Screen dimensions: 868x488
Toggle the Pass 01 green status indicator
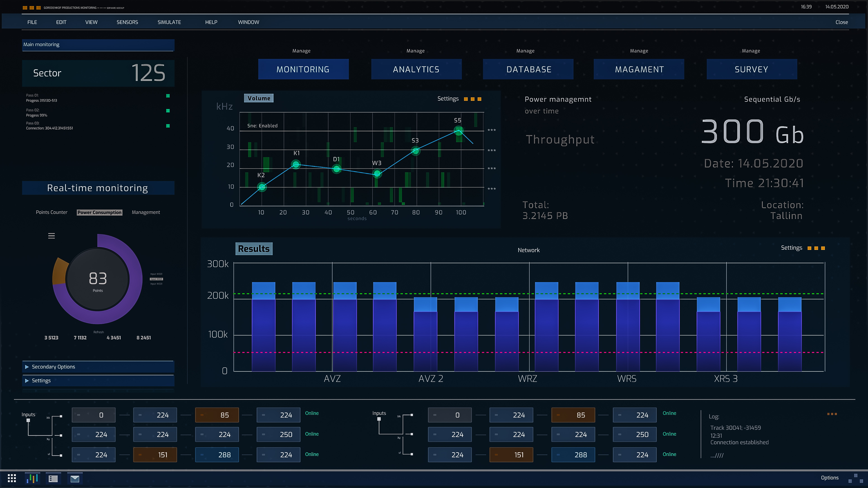coord(168,96)
